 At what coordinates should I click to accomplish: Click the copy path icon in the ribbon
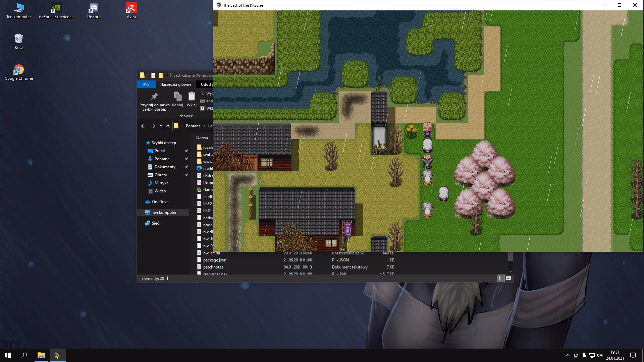pos(203,101)
